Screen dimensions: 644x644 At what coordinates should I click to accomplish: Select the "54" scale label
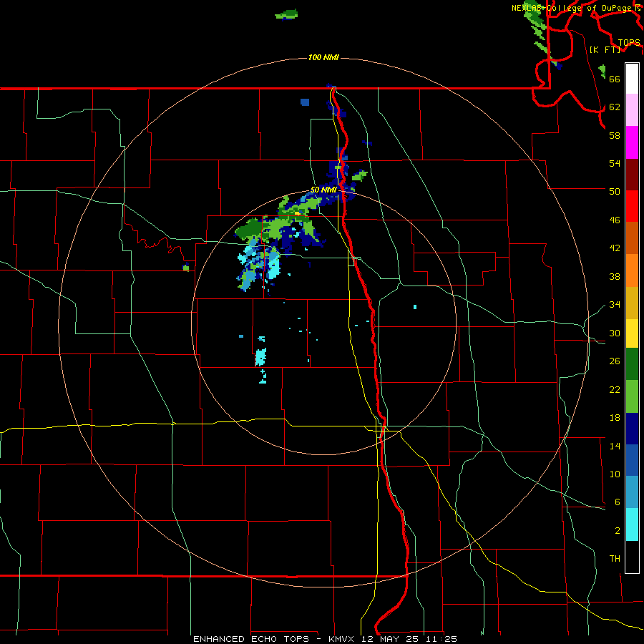(x=615, y=163)
